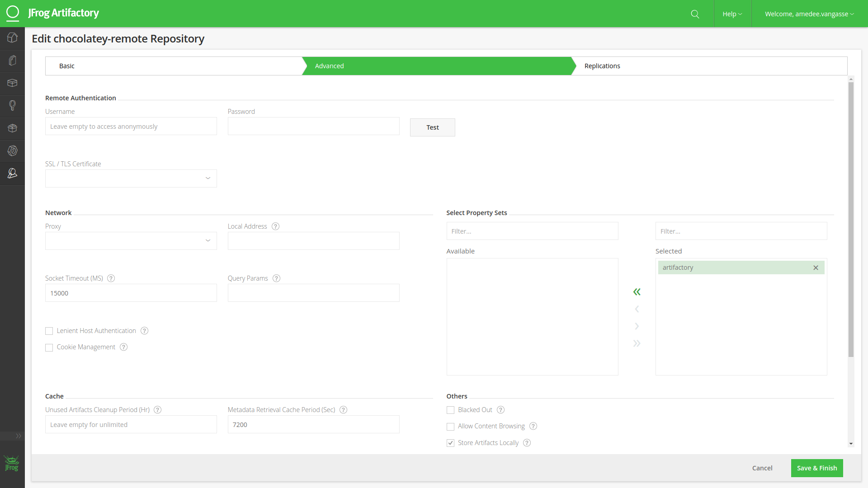Click the Socket Timeout field showing 15000
Image resolution: width=868 pixels, height=488 pixels.
coord(131,293)
